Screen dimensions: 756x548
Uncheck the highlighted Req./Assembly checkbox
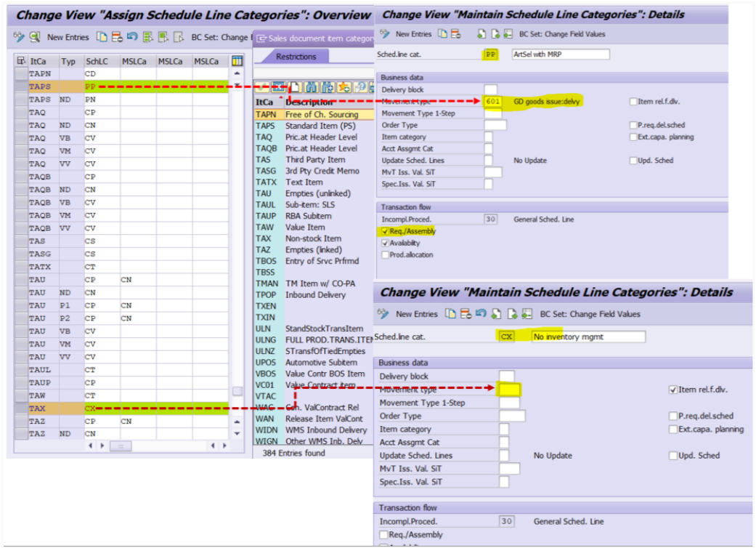click(385, 231)
